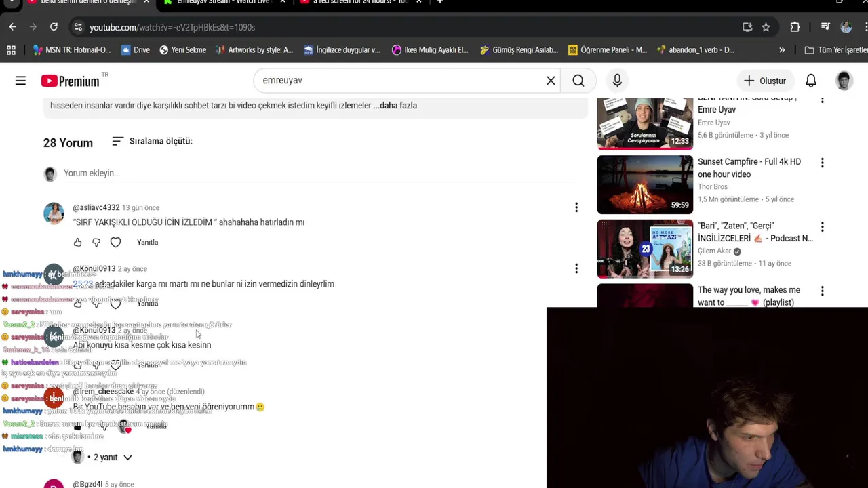
Task: Open the notifications bell
Action: pos(811,81)
